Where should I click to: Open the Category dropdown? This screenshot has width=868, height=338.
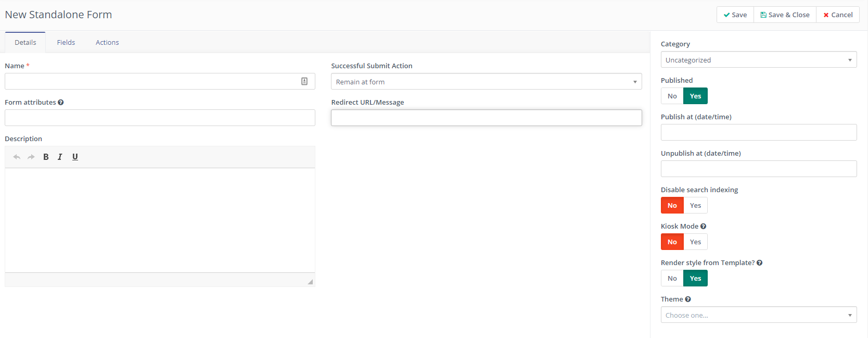point(758,60)
